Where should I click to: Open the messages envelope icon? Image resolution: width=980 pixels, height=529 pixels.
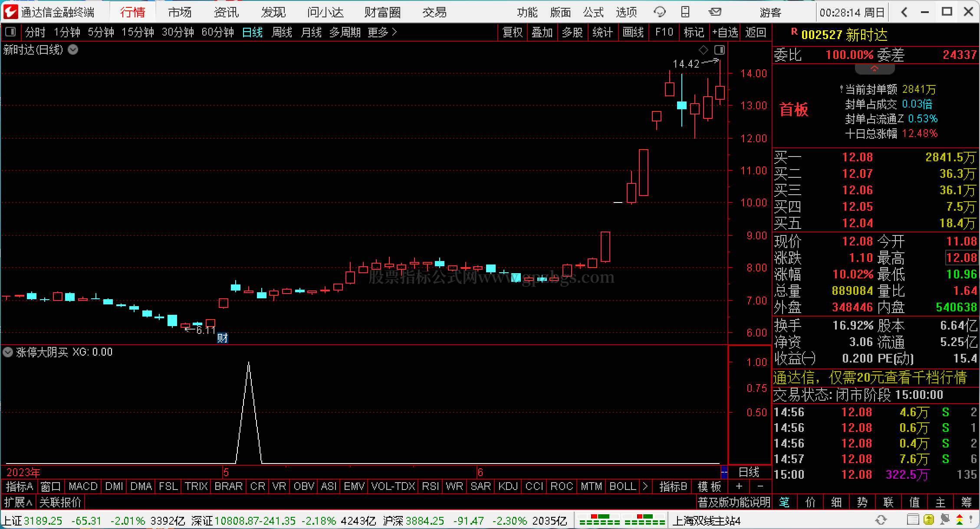tap(714, 12)
